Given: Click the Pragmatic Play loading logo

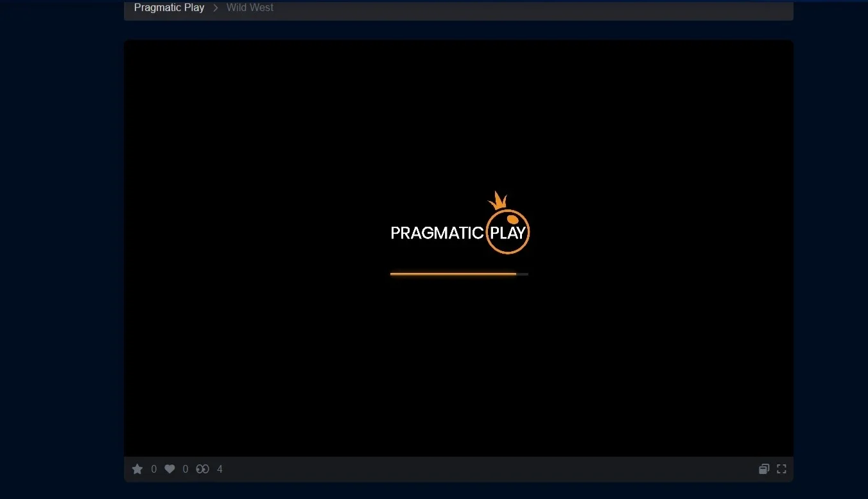Looking at the screenshot, I should tap(460, 223).
